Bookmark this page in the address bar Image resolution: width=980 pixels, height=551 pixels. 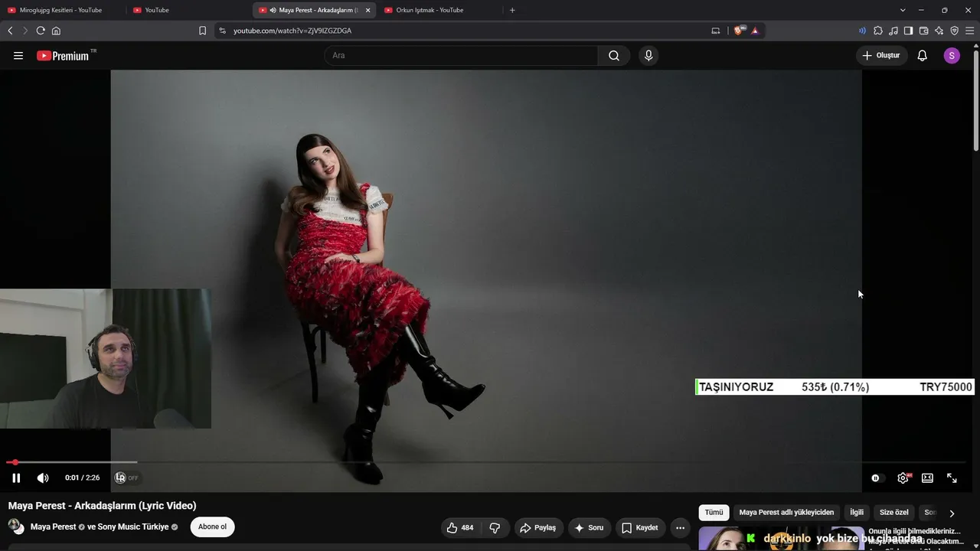click(202, 31)
